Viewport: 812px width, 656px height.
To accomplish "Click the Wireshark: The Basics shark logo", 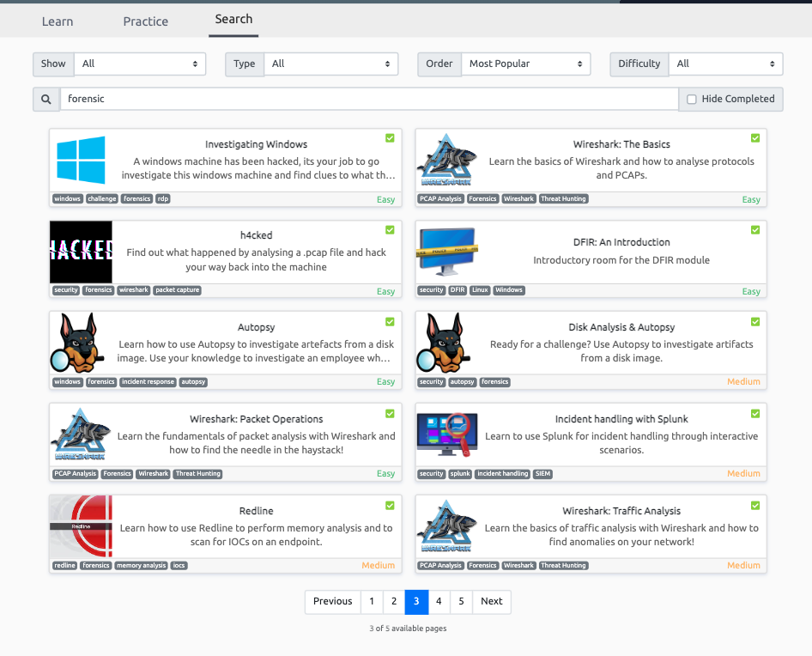I will pyautogui.click(x=446, y=160).
